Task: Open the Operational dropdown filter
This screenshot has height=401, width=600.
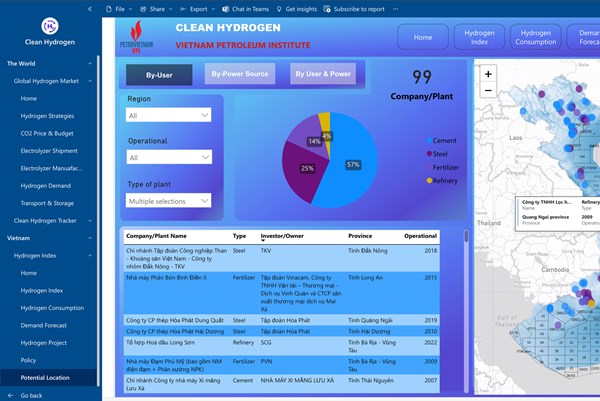Action: (x=169, y=158)
